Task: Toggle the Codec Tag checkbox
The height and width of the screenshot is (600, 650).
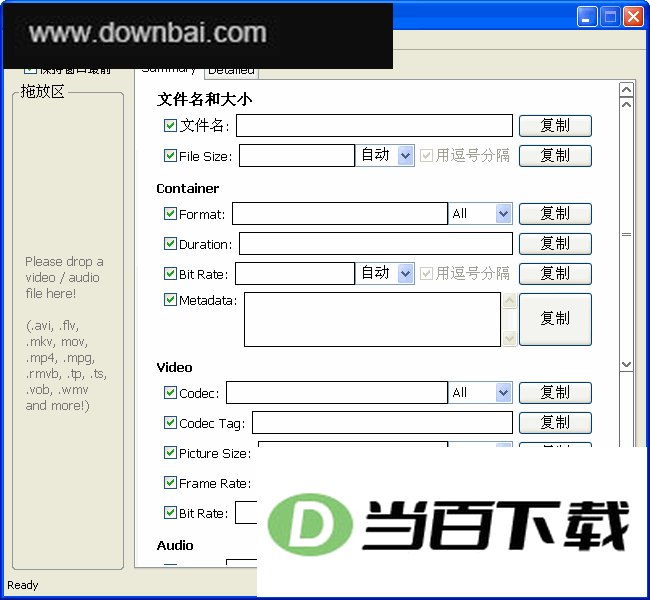Action: click(170, 423)
